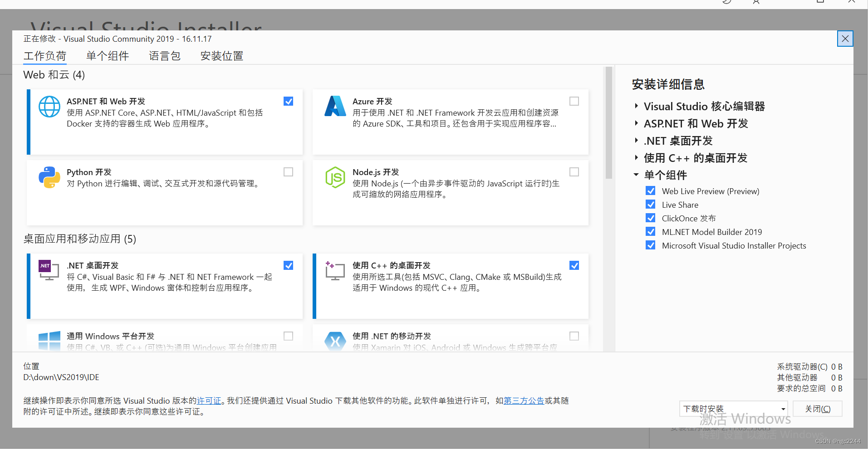Select the .NET 桌面开发 card title
The image size is (868, 449).
93,266
